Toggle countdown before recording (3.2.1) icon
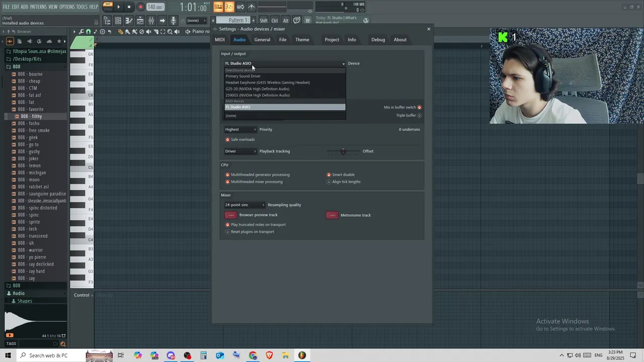Screen dimensions: 644x362 coord(229,7)
